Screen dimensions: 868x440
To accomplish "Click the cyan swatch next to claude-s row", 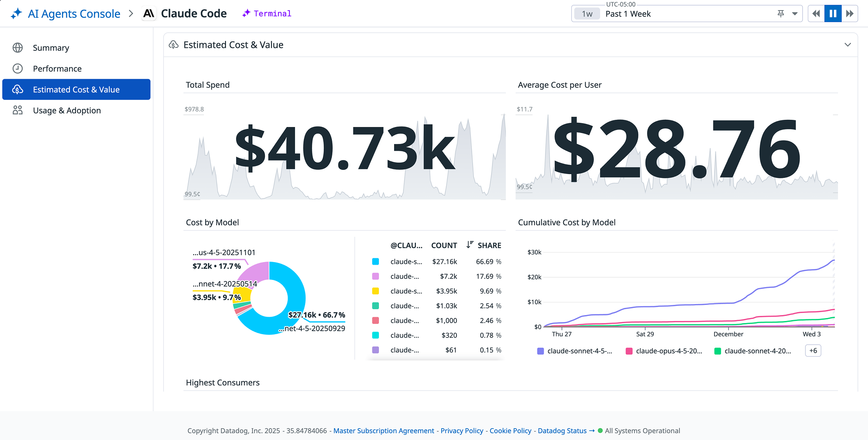I will [x=376, y=261].
